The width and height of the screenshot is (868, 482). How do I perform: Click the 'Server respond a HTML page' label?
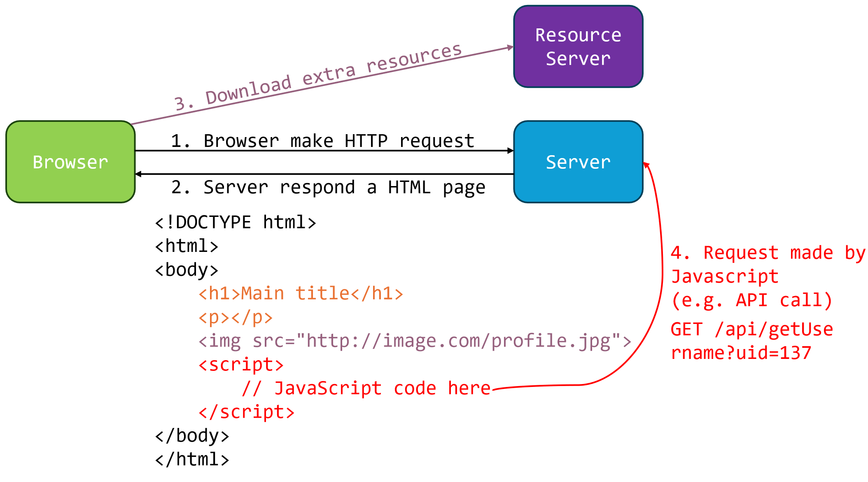coord(328,188)
